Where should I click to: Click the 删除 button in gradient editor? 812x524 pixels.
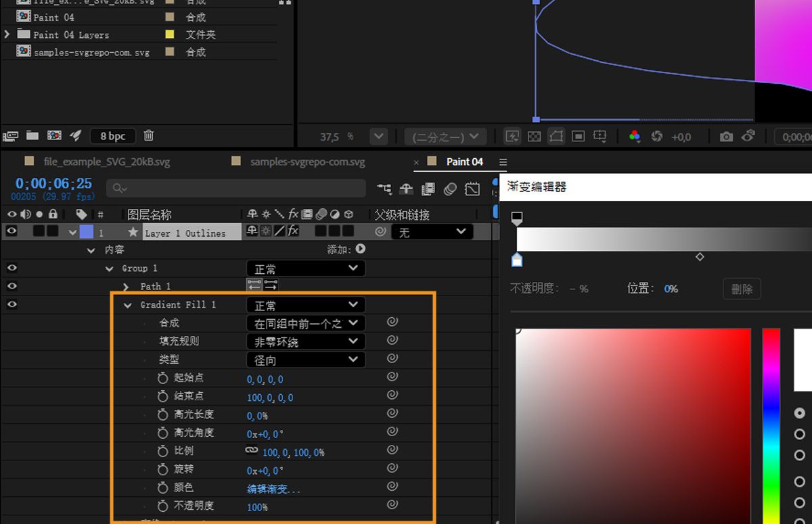pos(742,289)
